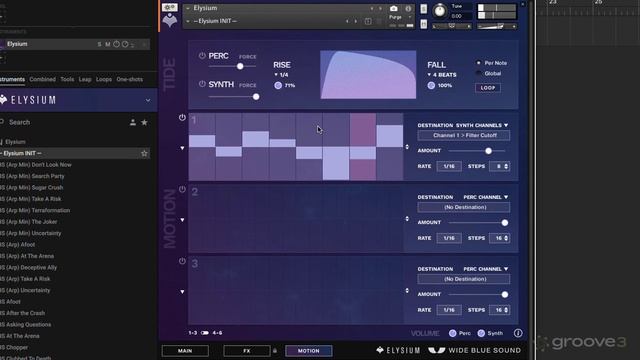The width and height of the screenshot is (640, 360).
Task: Open the info icon at bottom right
Action: 518,333
